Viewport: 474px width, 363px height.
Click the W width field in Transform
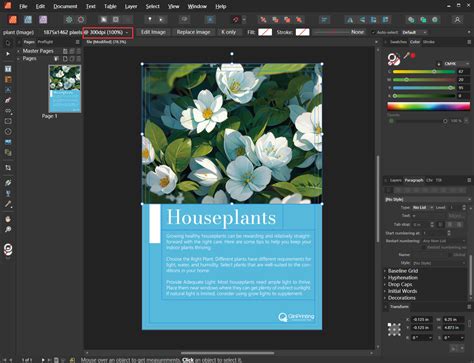click(x=453, y=319)
